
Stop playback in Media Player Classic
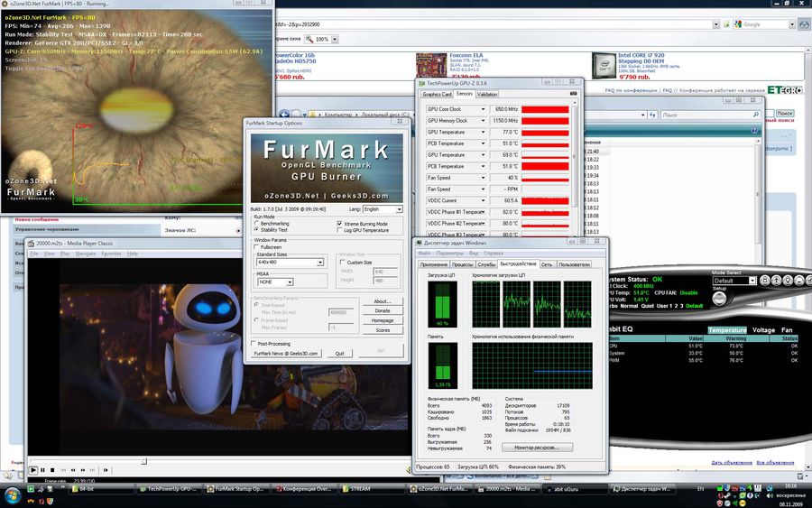(52, 470)
